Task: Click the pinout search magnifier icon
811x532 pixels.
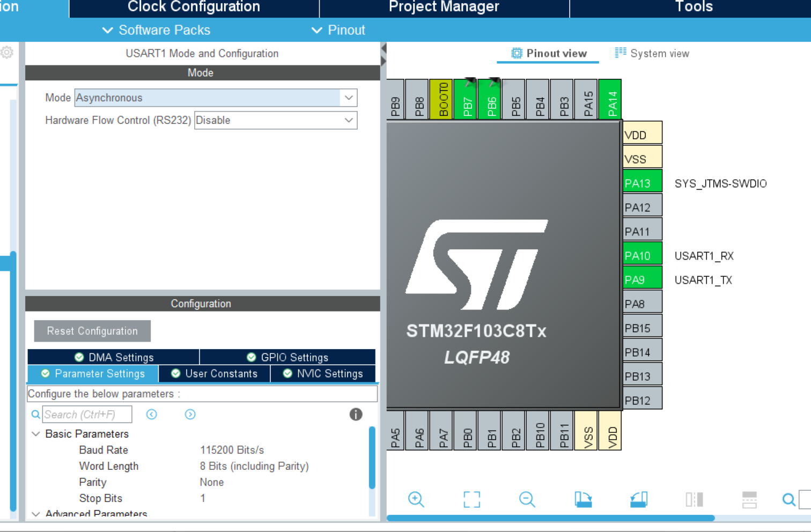Action: tap(788, 500)
